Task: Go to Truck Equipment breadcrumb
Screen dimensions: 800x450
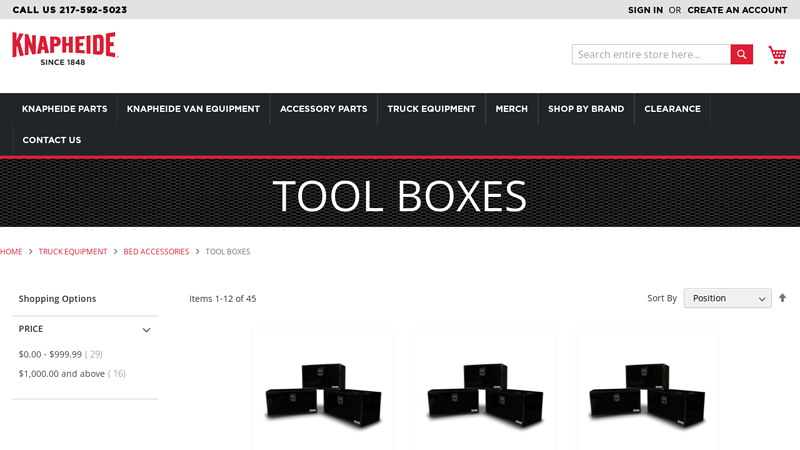Action: pos(73,252)
